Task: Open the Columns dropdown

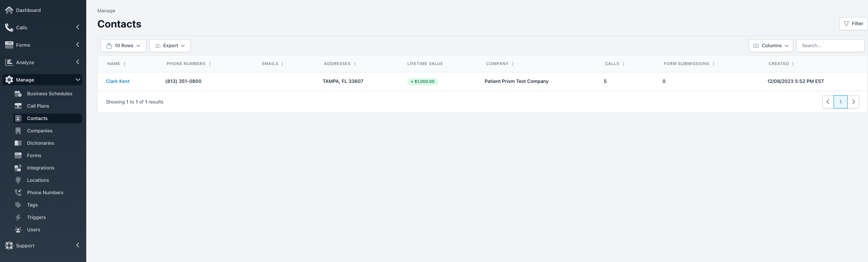Action: coord(771,46)
